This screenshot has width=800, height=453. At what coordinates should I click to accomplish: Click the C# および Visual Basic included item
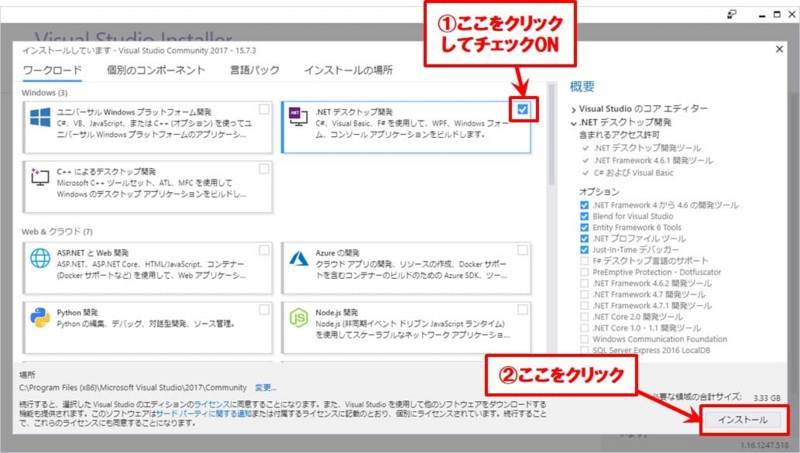(633, 173)
